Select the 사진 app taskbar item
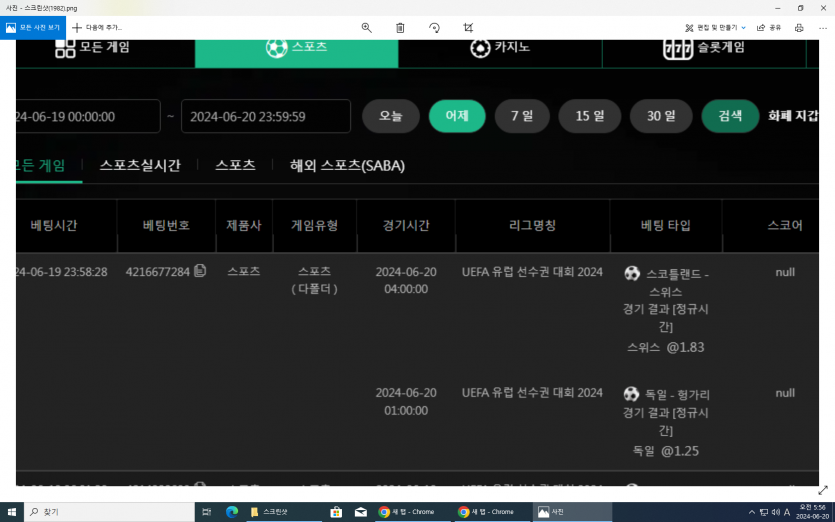The width and height of the screenshot is (835, 522). tap(572, 512)
